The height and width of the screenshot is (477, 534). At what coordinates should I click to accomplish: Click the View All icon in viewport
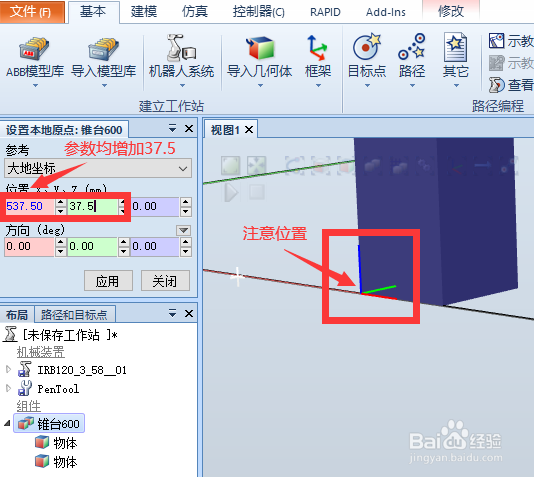[231, 166]
